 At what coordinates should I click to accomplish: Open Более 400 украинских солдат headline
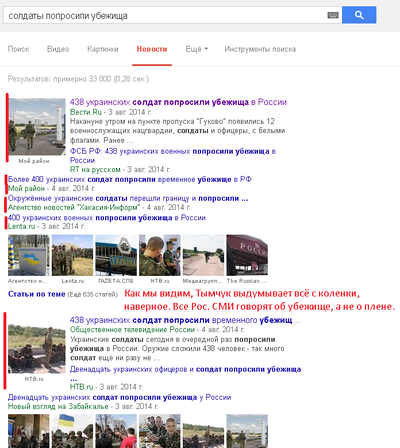[x=130, y=179]
